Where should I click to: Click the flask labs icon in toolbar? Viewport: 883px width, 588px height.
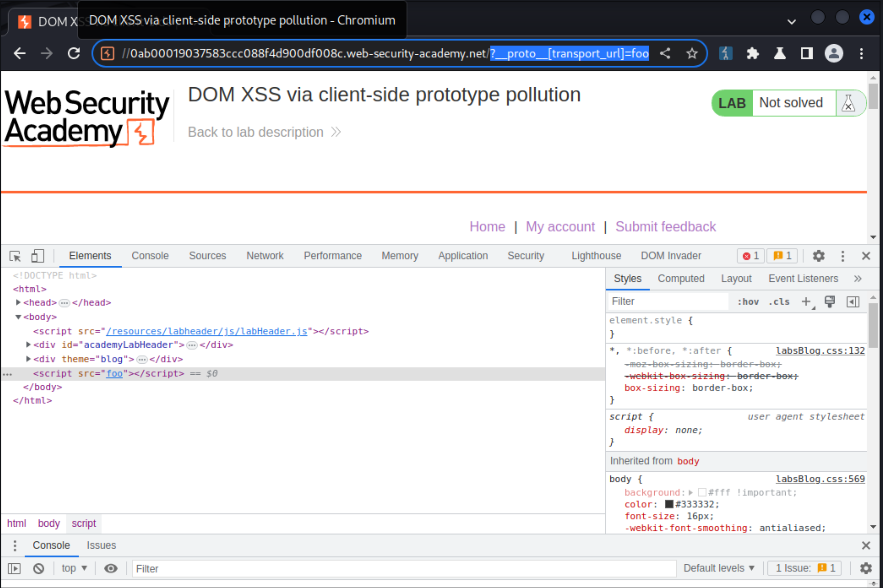[780, 53]
